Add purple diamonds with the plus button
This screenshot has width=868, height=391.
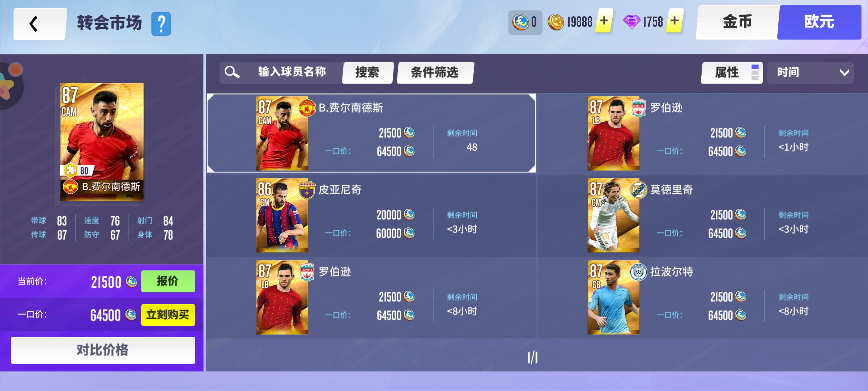point(675,21)
